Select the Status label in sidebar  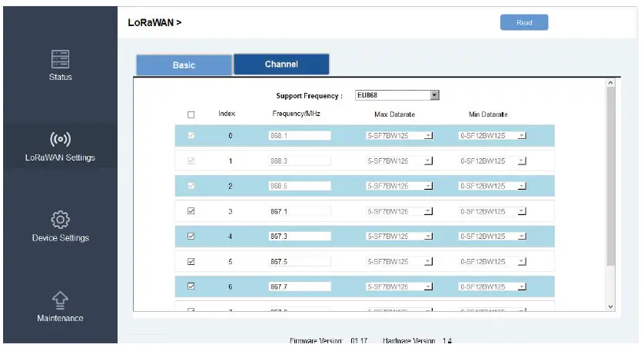tap(61, 77)
